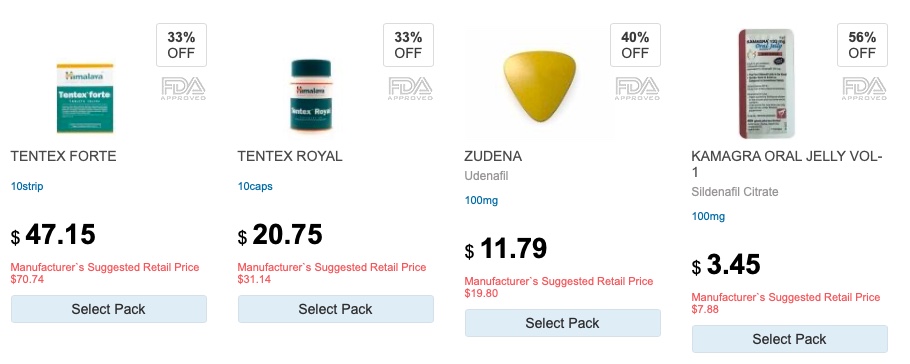The height and width of the screenshot is (364, 910).
Task: Click Select Pack for Tentex Royal
Action: [335, 309]
